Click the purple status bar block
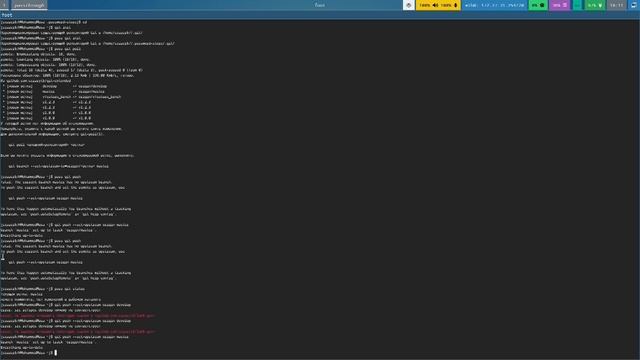Screen dimensions: 640x360 (x=560, y=5)
